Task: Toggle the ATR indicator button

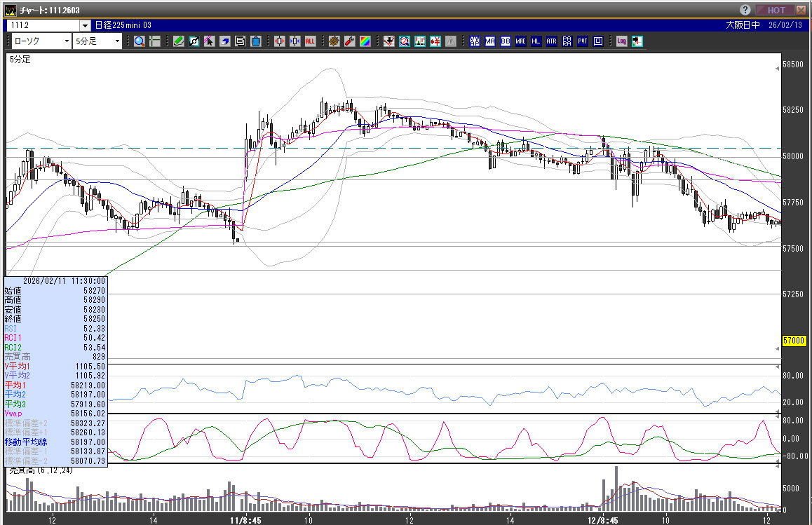Action: click(551, 41)
